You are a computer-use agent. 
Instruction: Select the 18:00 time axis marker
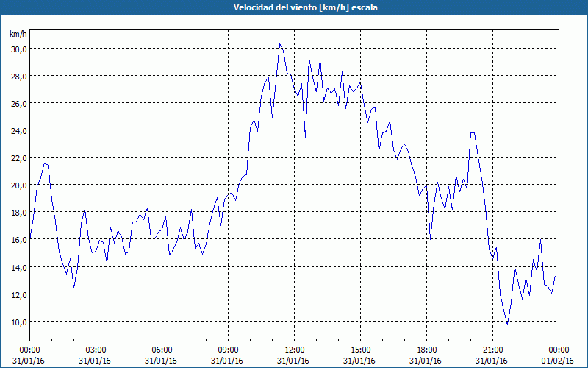pos(426,350)
